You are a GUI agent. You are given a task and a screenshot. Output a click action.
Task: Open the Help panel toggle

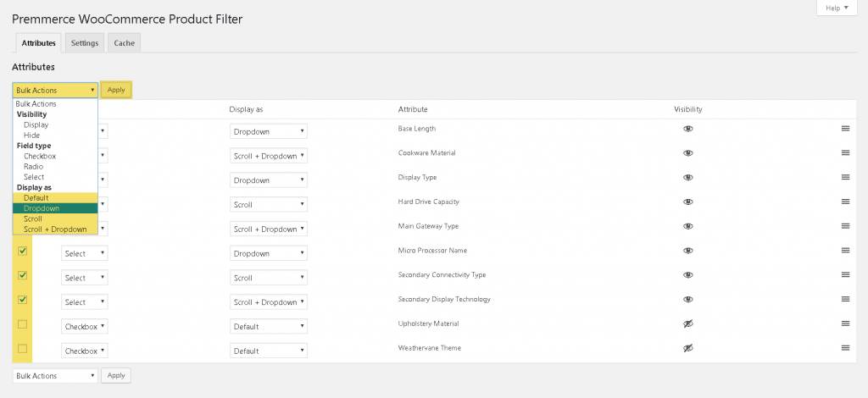[837, 8]
